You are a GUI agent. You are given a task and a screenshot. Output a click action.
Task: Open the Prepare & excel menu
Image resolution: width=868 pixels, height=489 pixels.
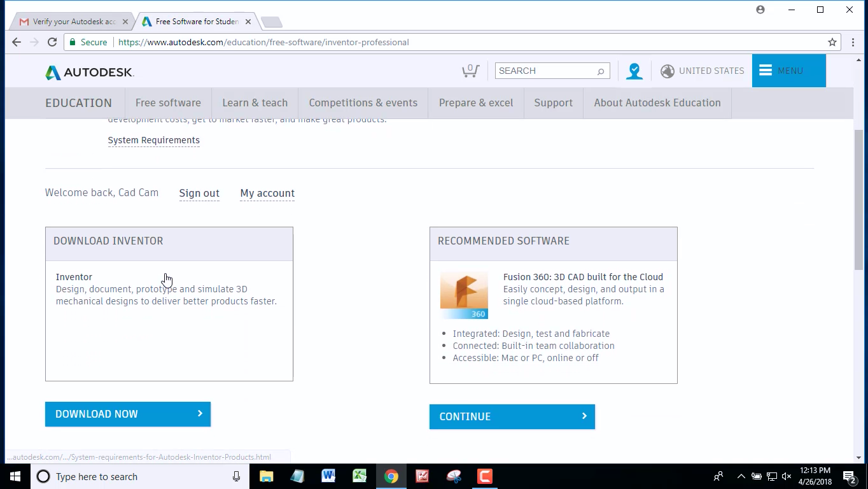click(476, 103)
